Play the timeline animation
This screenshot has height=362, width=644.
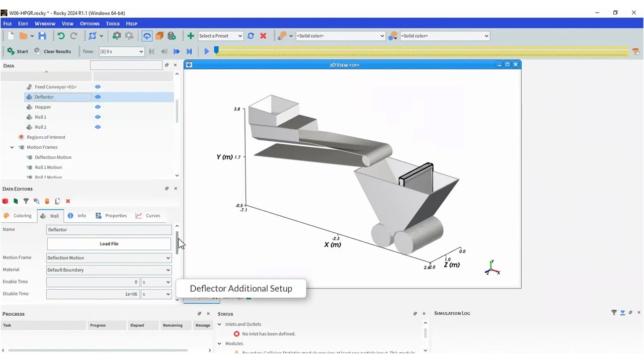pos(206,51)
